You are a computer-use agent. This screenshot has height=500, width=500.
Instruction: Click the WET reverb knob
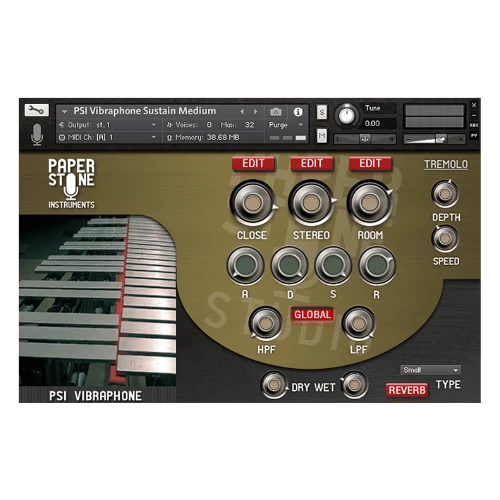point(354,385)
